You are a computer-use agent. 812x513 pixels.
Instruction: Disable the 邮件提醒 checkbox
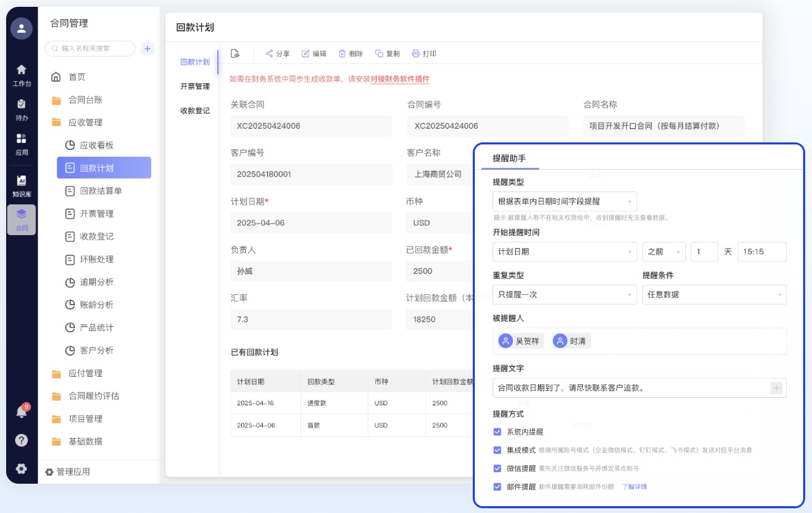point(497,487)
